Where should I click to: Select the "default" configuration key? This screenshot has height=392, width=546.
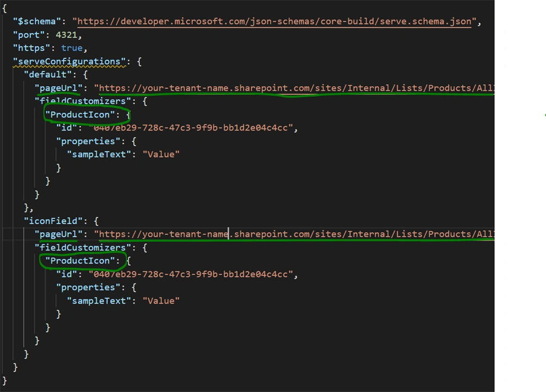[47, 75]
